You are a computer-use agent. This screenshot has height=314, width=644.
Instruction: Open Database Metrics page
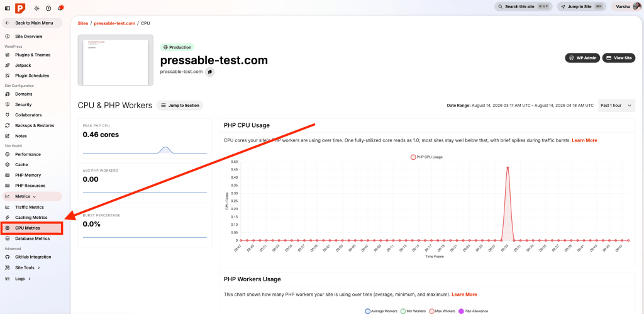click(x=33, y=238)
